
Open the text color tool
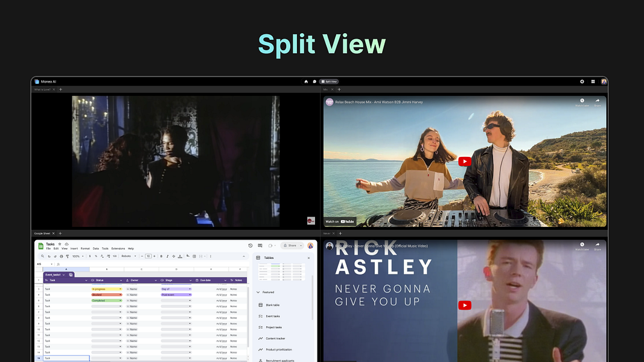click(x=180, y=256)
